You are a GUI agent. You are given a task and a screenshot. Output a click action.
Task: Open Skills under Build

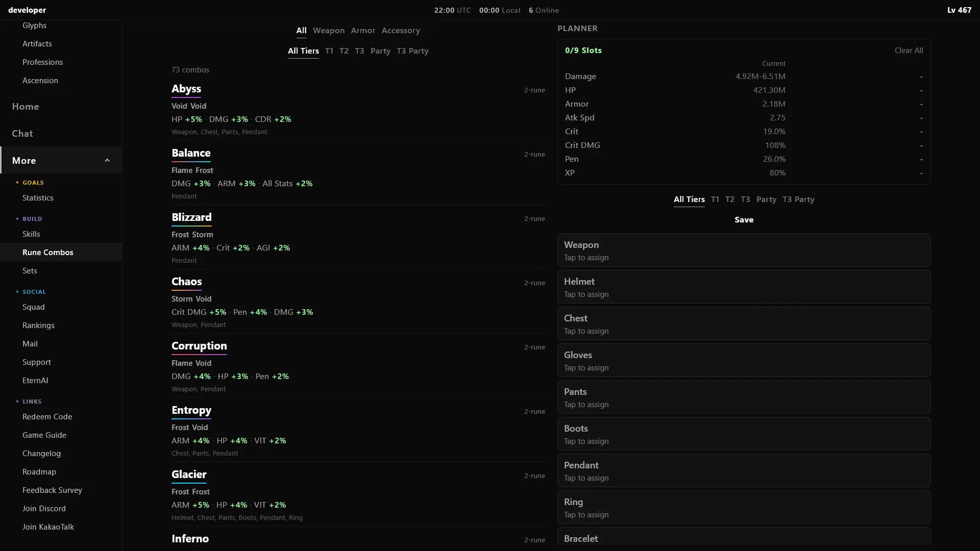(x=31, y=234)
